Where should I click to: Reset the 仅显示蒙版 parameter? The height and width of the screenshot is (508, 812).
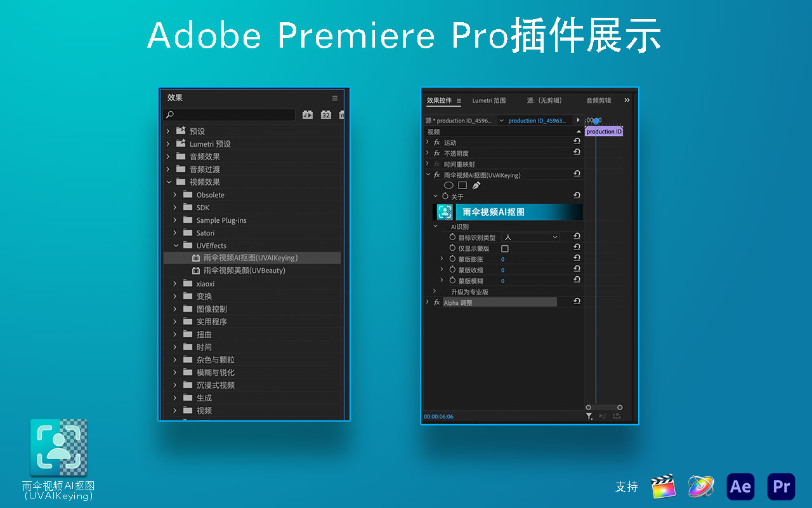(577, 247)
